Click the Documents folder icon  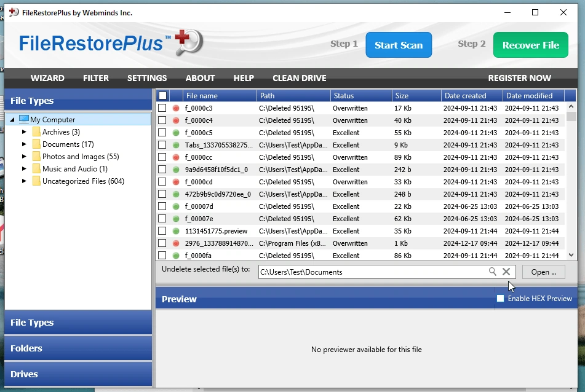tap(36, 144)
